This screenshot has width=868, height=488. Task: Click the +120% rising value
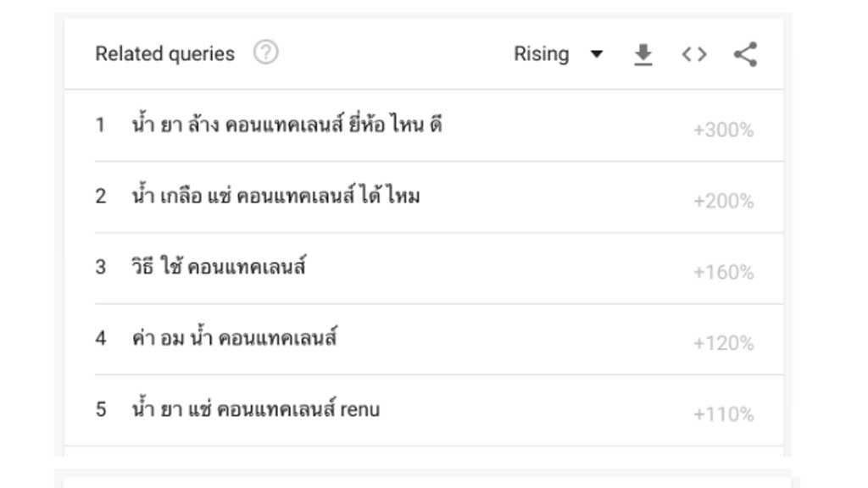click(x=723, y=343)
